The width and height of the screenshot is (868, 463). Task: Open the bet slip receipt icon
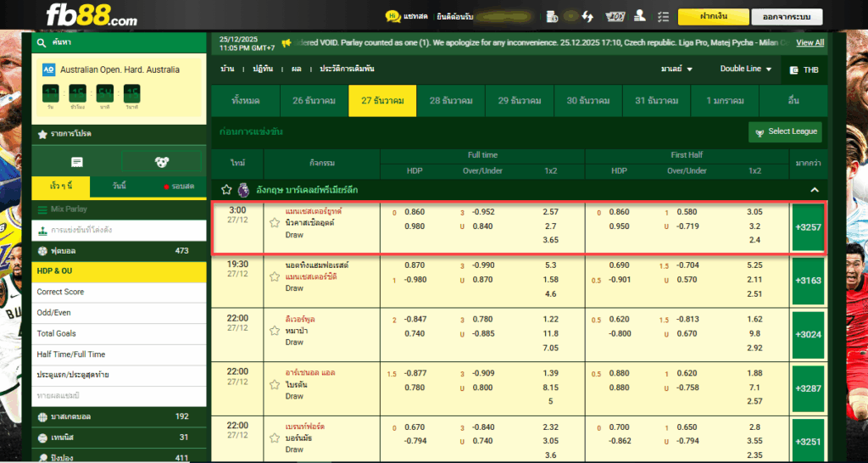pos(77,162)
